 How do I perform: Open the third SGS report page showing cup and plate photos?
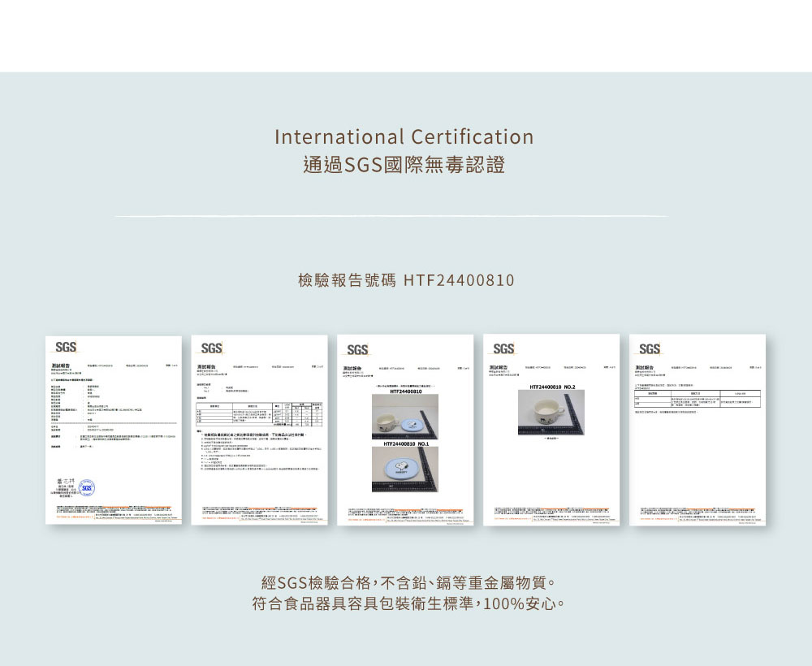tap(405, 430)
